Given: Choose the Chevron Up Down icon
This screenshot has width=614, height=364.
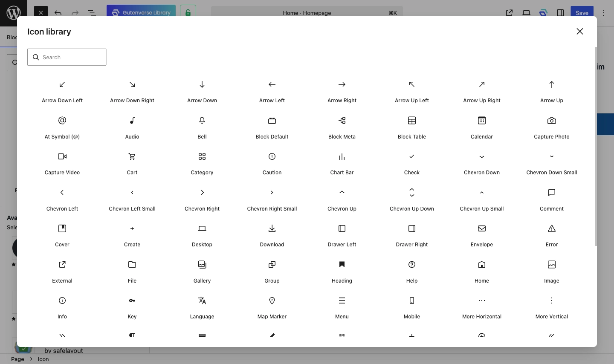Looking at the screenshot, I should tap(412, 193).
